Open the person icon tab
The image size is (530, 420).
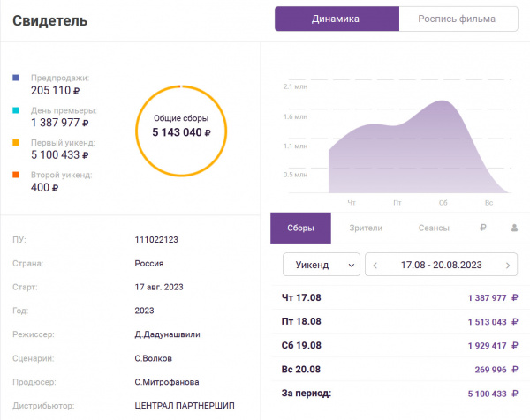coord(513,228)
